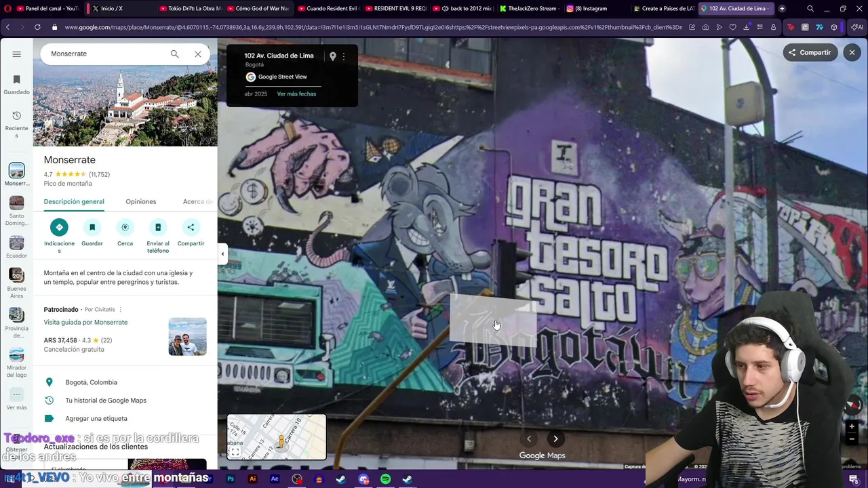The image size is (868, 488).
Task: Click Compartir in the place panel
Action: (191, 233)
